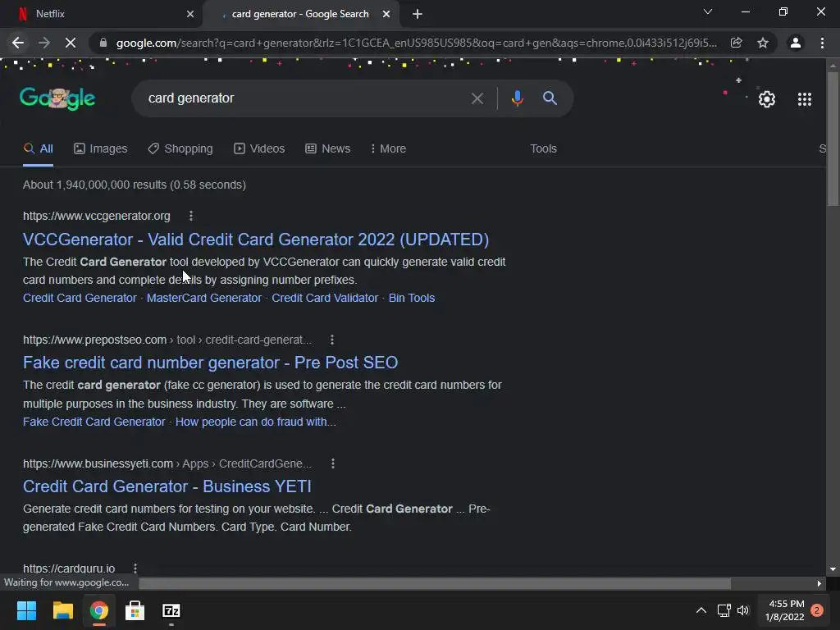Share this page via the share icon

tap(736, 43)
